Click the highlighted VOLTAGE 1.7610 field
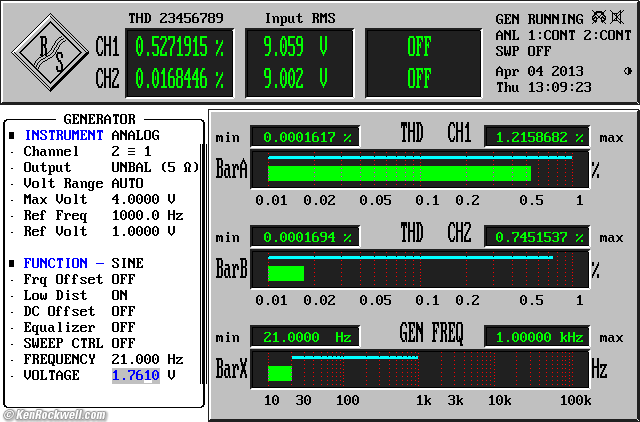This screenshot has height=422, width=640. point(135,375)
